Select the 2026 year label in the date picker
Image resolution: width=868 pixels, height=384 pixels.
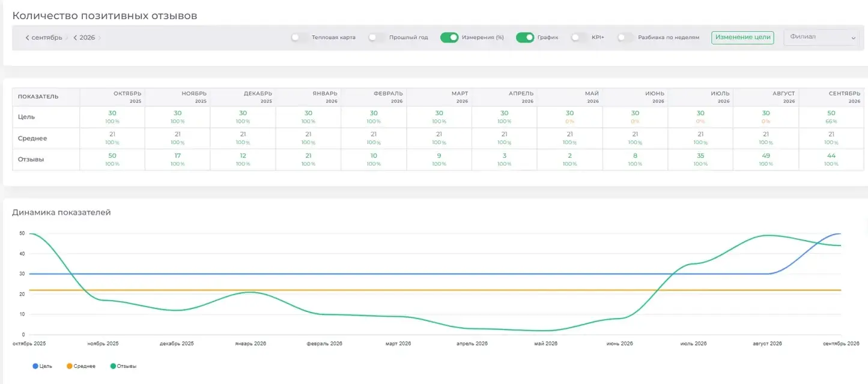(x=87, y=38)
